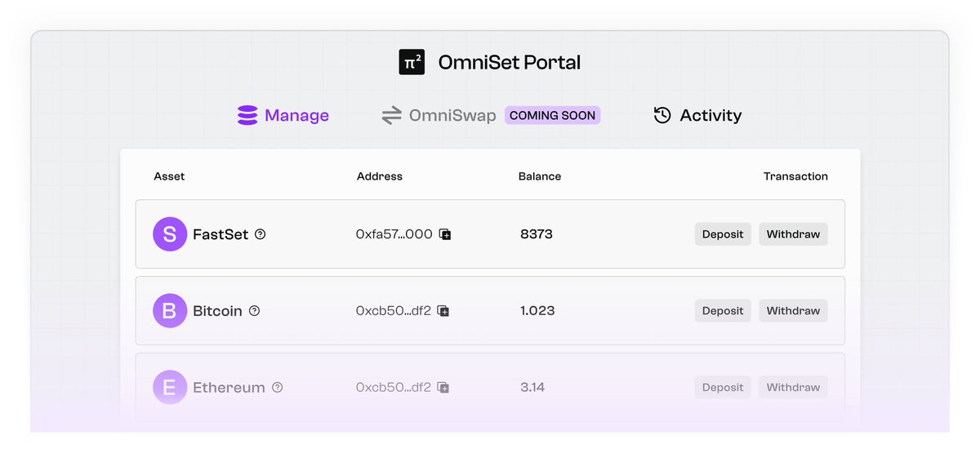The width and height of the screenshot is (980, 458).
Task: Click the Bitcoin address 0xcb50...df2
Action: pos(394,311)
